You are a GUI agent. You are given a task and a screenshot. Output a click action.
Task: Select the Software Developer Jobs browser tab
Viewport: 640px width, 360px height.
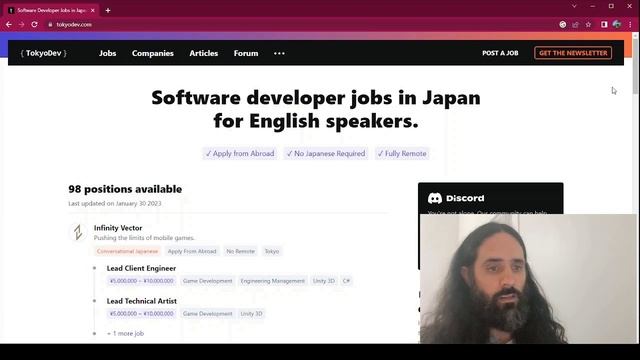tap(51, 10)
